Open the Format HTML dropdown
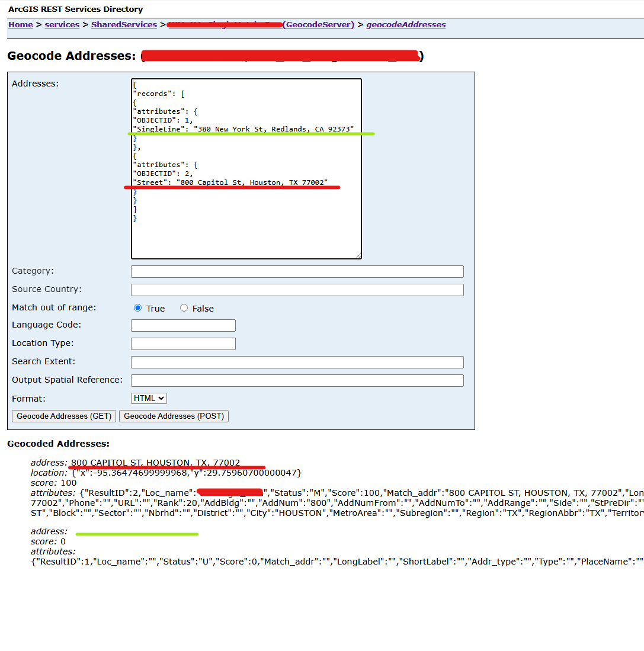 click(149, 398)
